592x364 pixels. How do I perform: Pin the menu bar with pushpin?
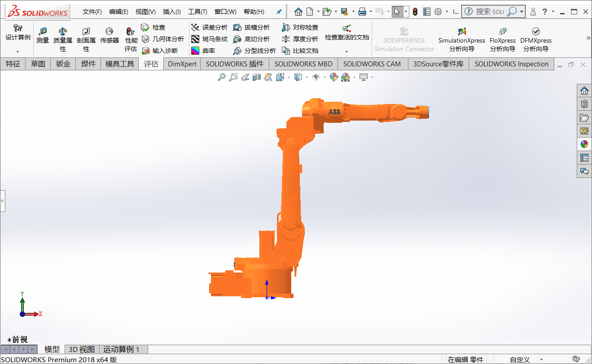coord(279,12)
